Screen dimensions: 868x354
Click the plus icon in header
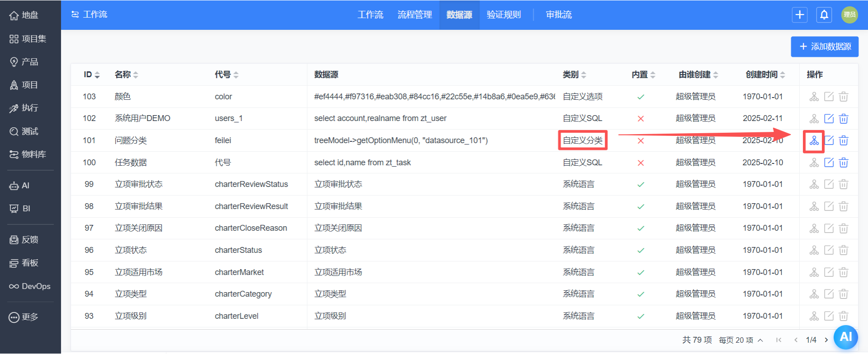pos(800,15)
